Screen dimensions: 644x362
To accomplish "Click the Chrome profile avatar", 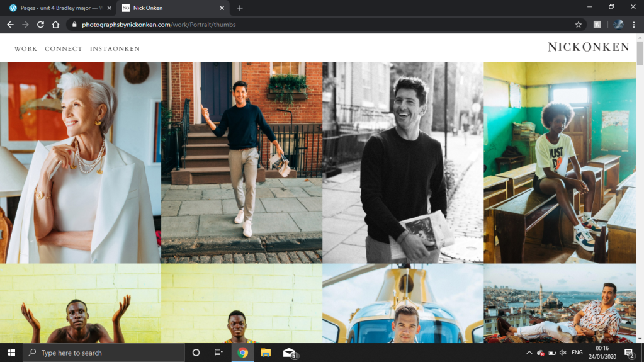I will pos(618,25).
